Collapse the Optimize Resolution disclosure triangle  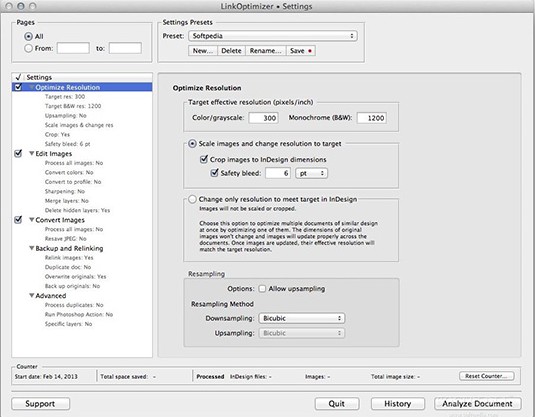tap(31, 87)
